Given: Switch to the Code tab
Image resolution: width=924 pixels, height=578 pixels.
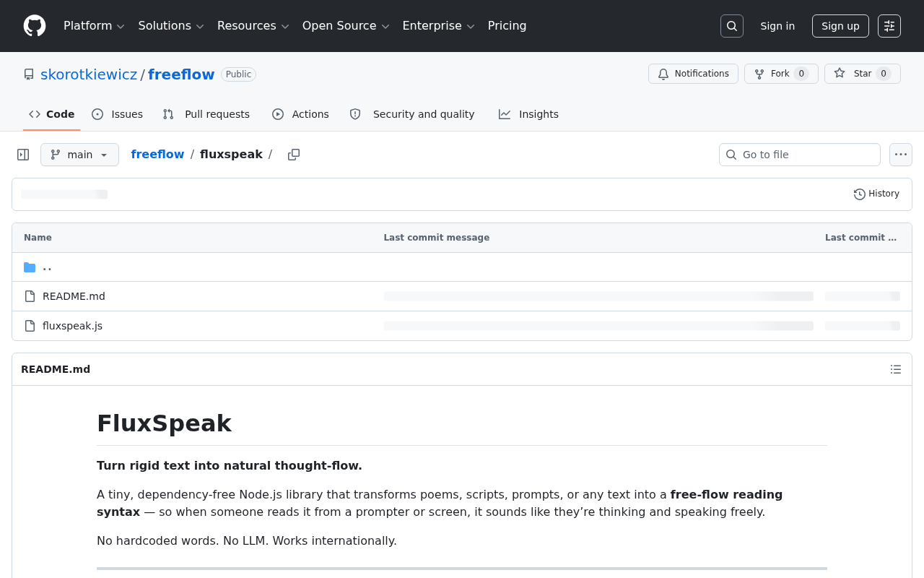Looking at the screenshot, I should pyautogui.click(x=52, y=114).
